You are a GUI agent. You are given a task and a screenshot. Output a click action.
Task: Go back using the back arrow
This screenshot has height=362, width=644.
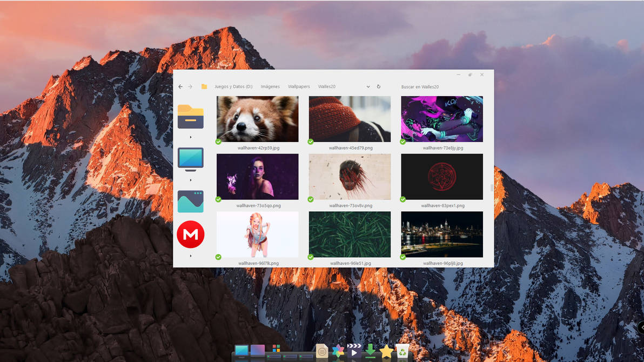pyautogui.click(x=180, y=86)
